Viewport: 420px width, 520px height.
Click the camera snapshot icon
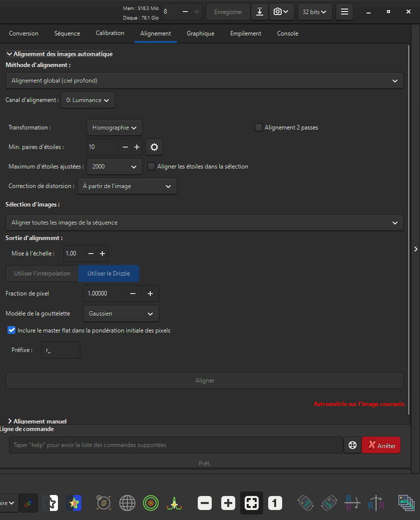pos(281,12)
